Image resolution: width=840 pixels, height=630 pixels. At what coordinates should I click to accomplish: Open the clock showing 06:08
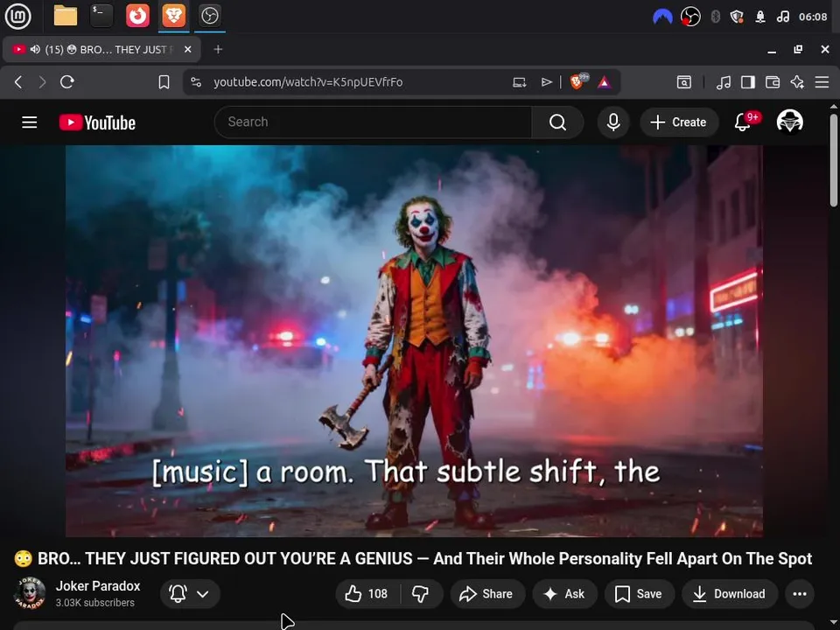(813, 17)
